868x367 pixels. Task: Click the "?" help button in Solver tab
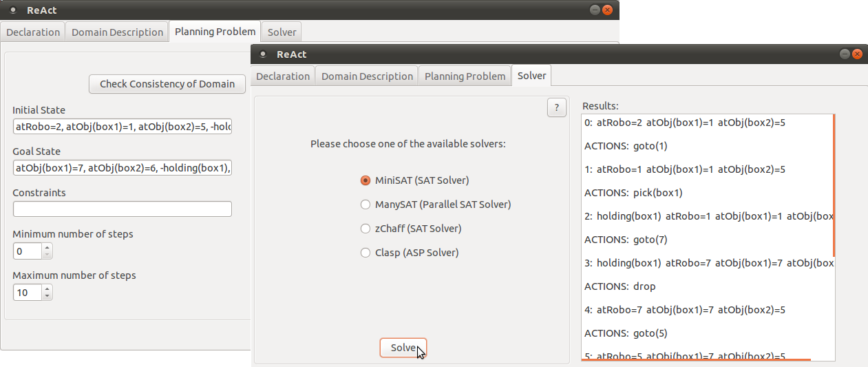coord(557,107)
